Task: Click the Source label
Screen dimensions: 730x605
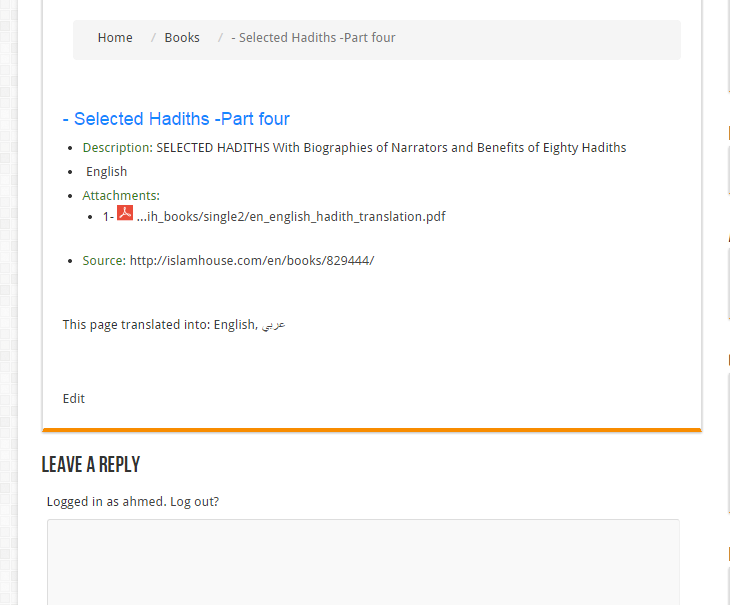Action: 104,261
